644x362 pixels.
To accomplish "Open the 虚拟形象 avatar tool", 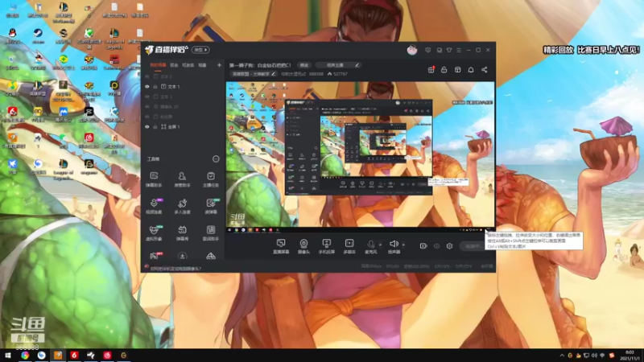I will (154, 232).
